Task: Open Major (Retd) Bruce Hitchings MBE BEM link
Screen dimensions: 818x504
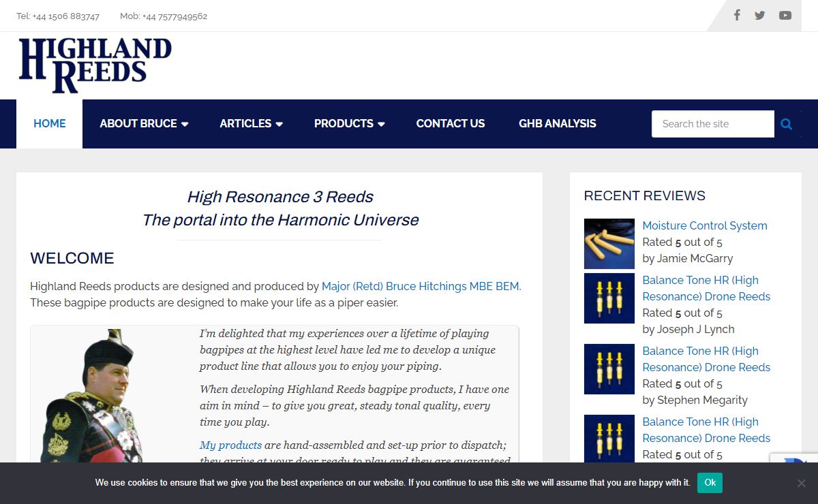Action: point(421,286)
